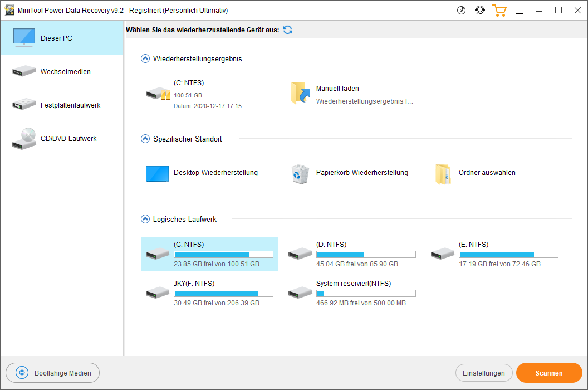Open Manuell laden recovery result

click(x=300, y=94)
